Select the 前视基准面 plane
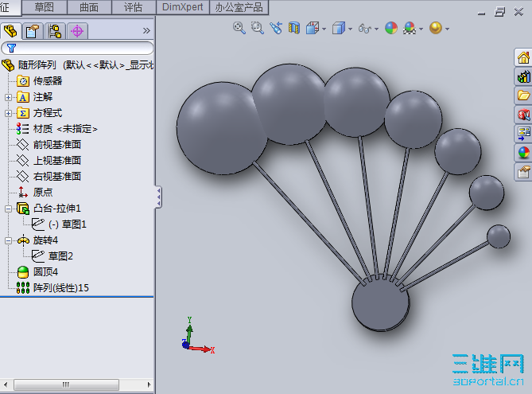 point(57,145)
